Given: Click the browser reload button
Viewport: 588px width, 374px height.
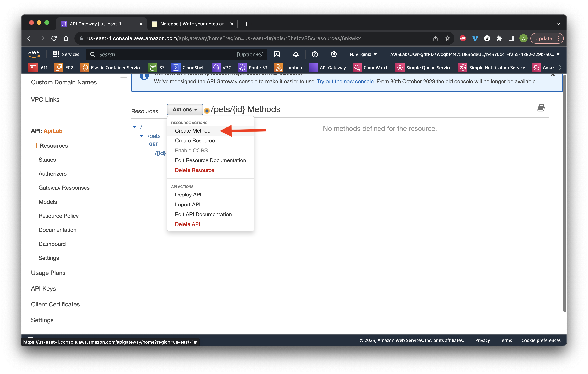Looking at the screenshot, I should pos(54,38).
